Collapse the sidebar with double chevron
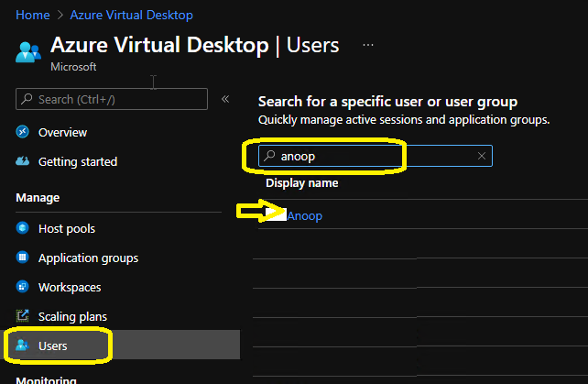The image size is (588, 384). tap(225, 99)
